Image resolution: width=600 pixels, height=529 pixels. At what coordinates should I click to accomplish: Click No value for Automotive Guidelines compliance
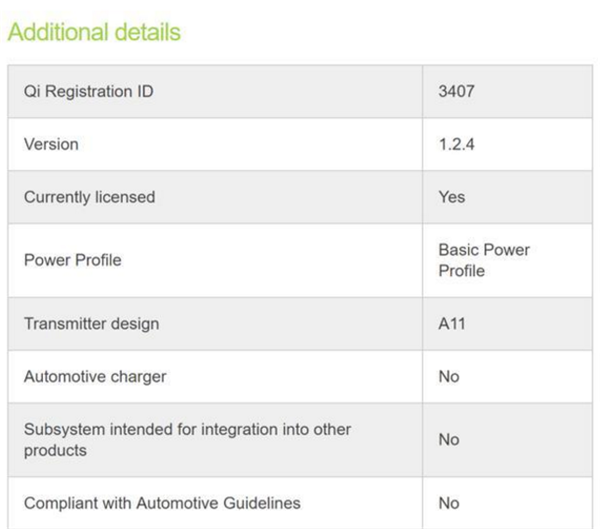pos(449,503)
